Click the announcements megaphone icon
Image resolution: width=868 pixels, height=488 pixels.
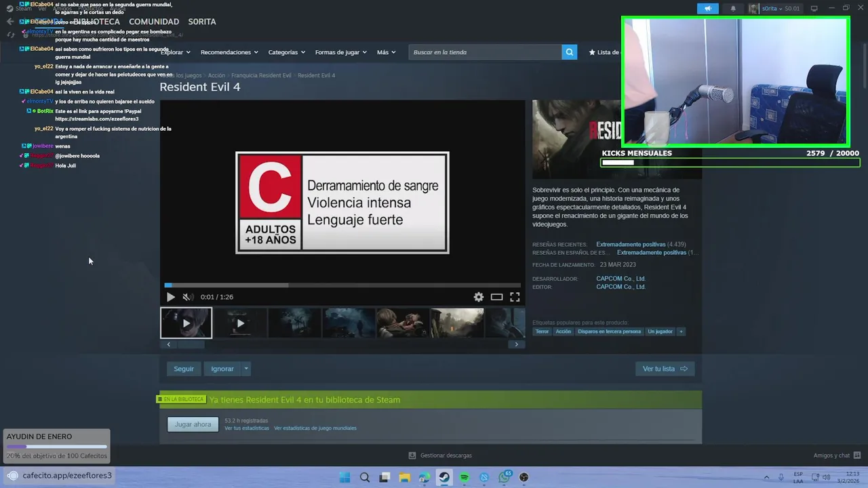(707, 9)
